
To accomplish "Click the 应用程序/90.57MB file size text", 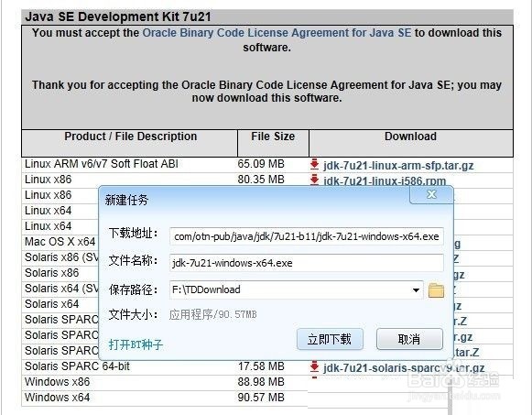I will click(212, 315).
